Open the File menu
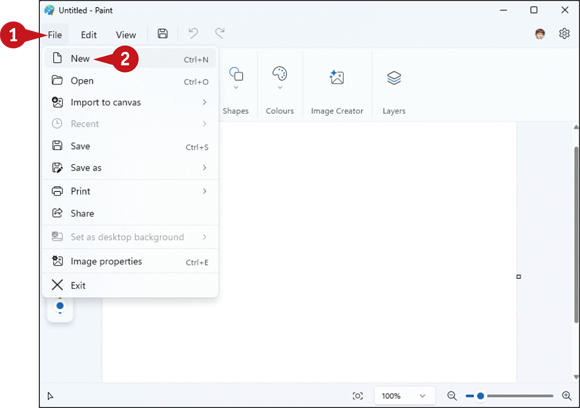 tap(55, 35)
